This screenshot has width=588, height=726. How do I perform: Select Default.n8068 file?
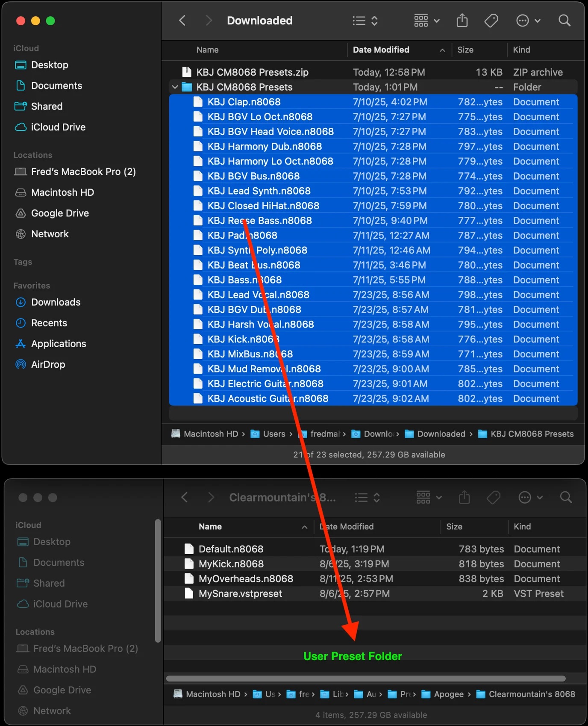pos(375,549)
